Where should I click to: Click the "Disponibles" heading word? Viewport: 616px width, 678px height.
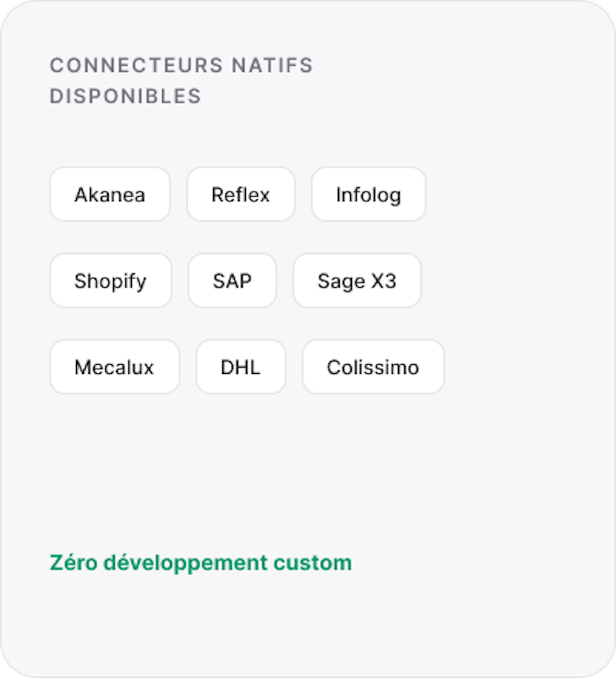125,96
